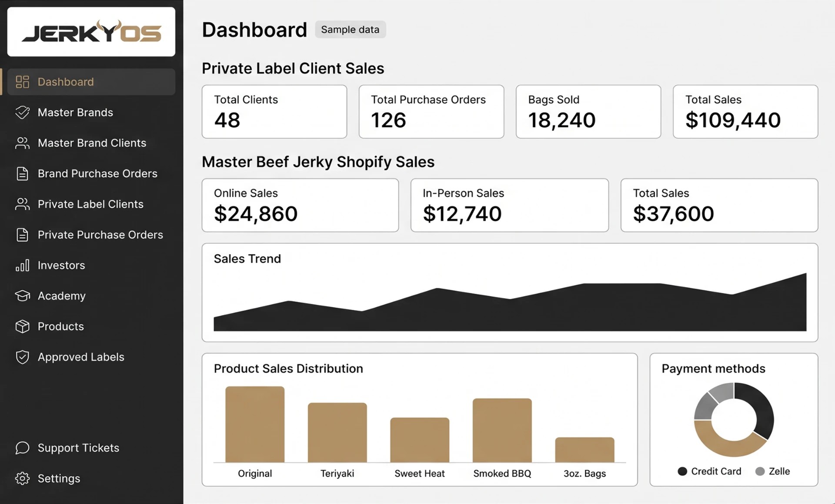Open the Master Brands page
This screenshot has width=835, height=504.
(91, 112)
